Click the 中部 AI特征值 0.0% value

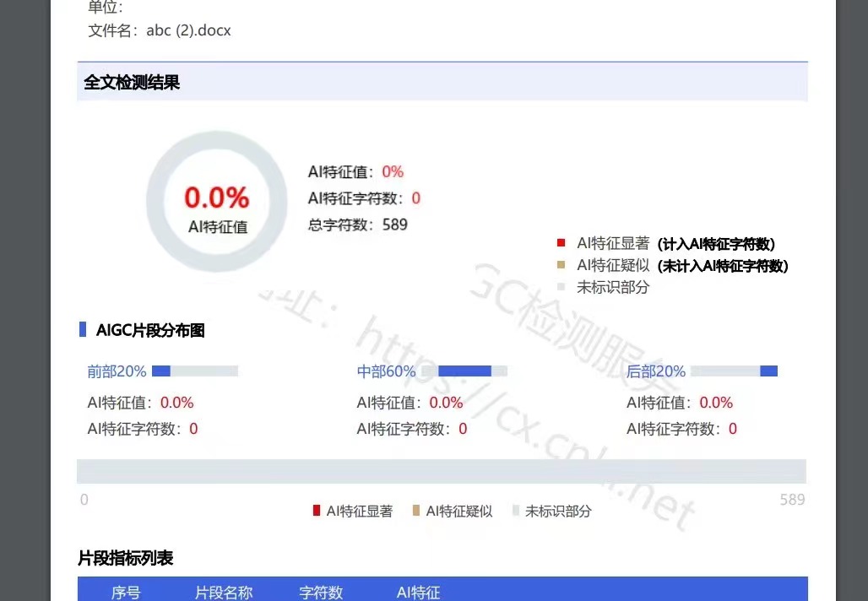(446, 403)
